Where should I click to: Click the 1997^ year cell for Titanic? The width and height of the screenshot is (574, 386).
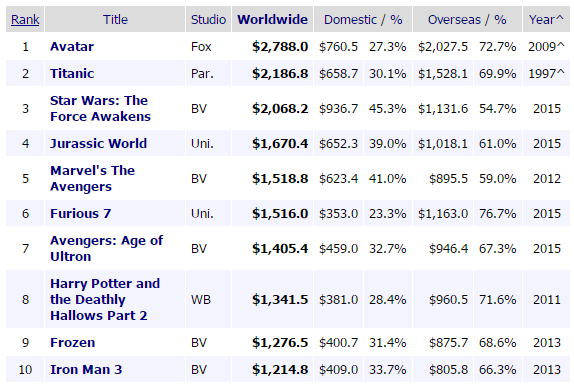(546, 74)
